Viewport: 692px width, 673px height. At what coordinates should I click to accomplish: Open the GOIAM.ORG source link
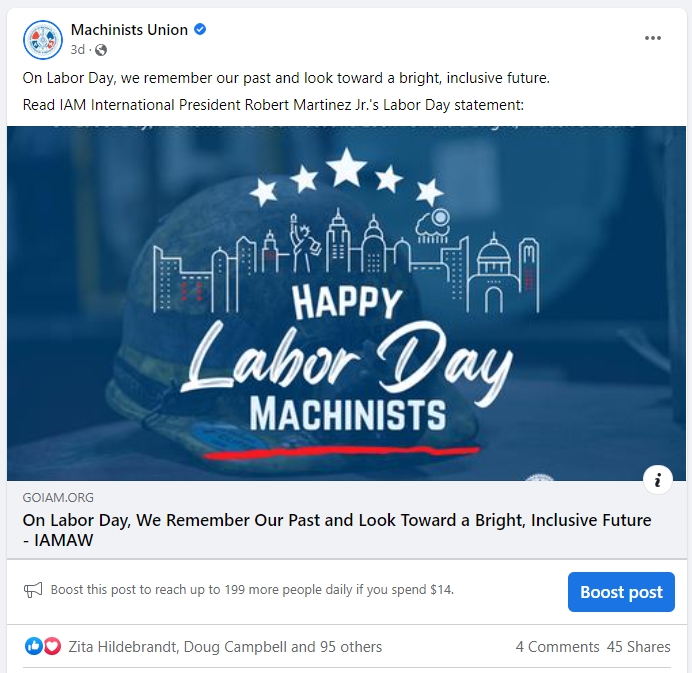58,497
